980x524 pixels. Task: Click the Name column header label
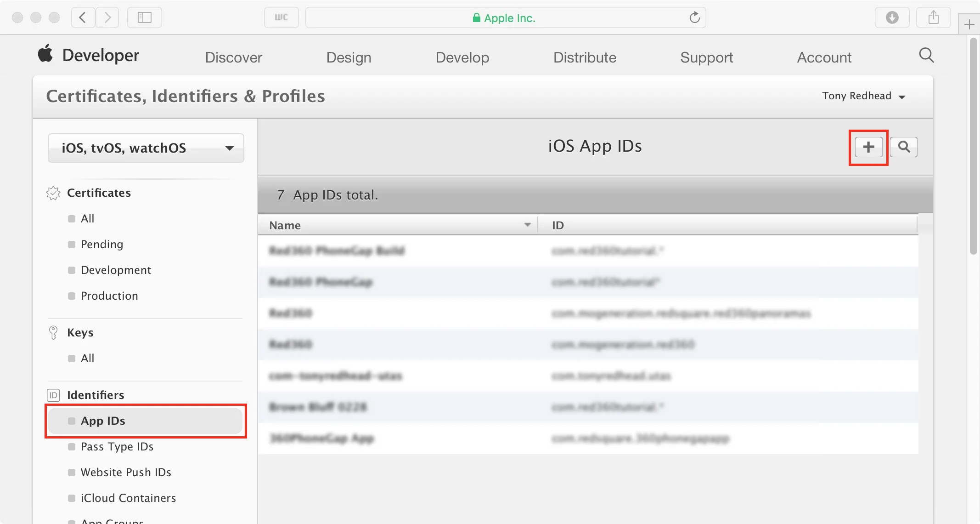point(285,225)
